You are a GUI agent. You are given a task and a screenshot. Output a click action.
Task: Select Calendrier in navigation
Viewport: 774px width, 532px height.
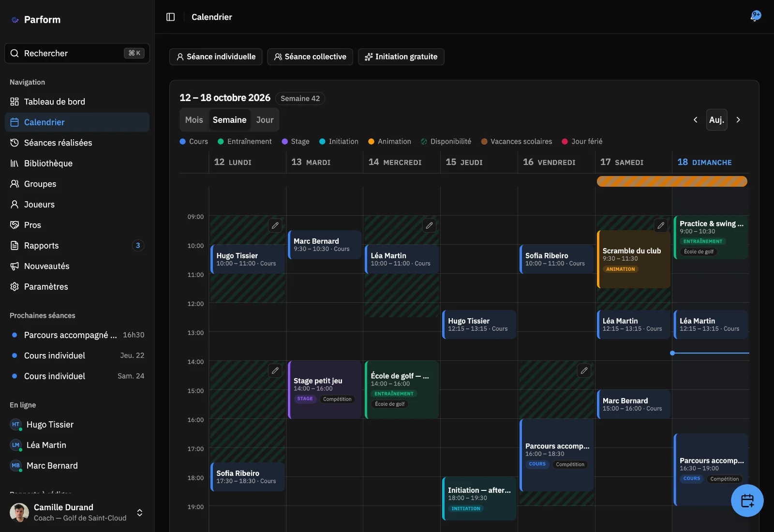pos(77,122)
